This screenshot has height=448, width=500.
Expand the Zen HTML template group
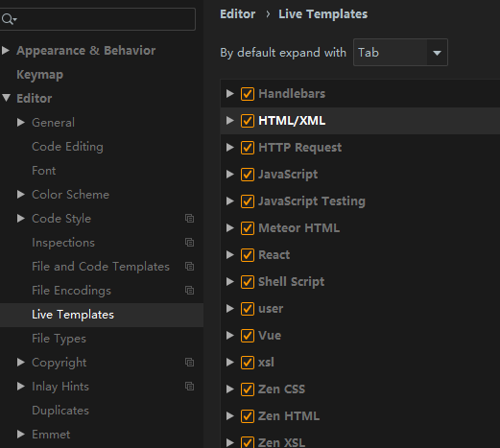tap(229, 415)
